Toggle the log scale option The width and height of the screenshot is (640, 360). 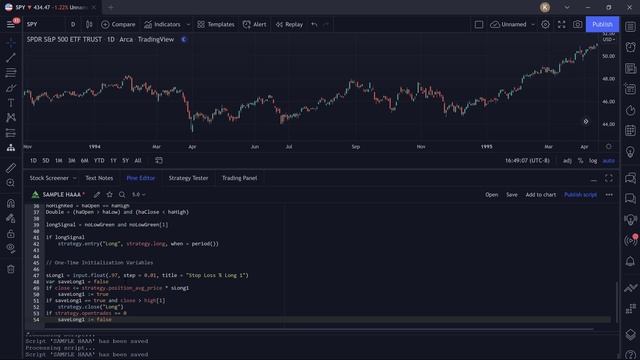(x=593, y=161)
